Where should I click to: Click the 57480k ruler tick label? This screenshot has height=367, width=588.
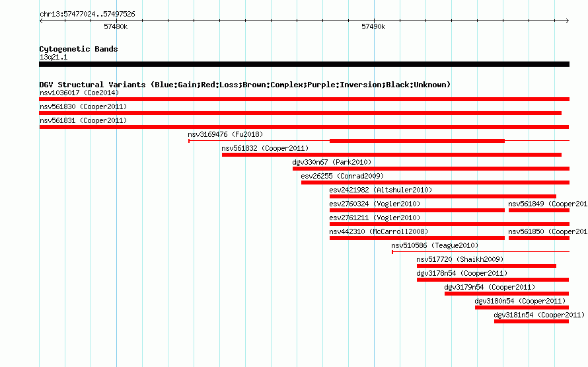[x=116, y=26]
